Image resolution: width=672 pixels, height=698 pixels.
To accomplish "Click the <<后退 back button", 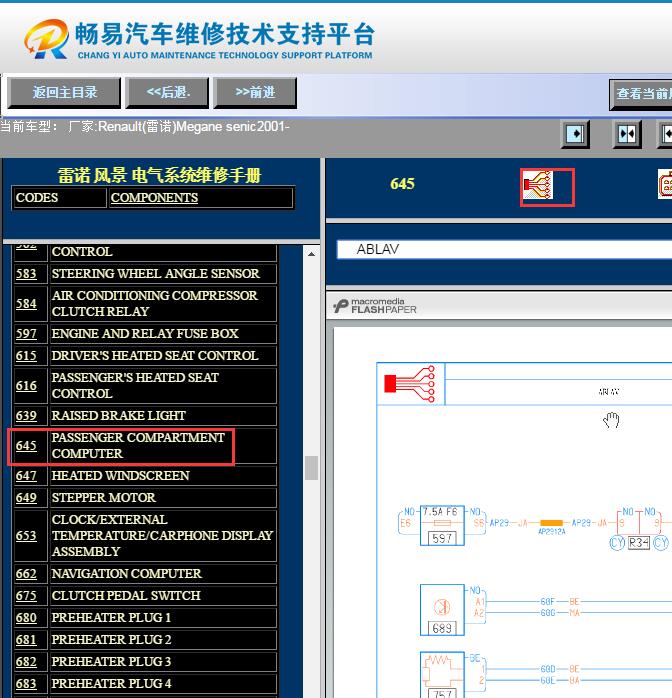I will coord(167,93).
